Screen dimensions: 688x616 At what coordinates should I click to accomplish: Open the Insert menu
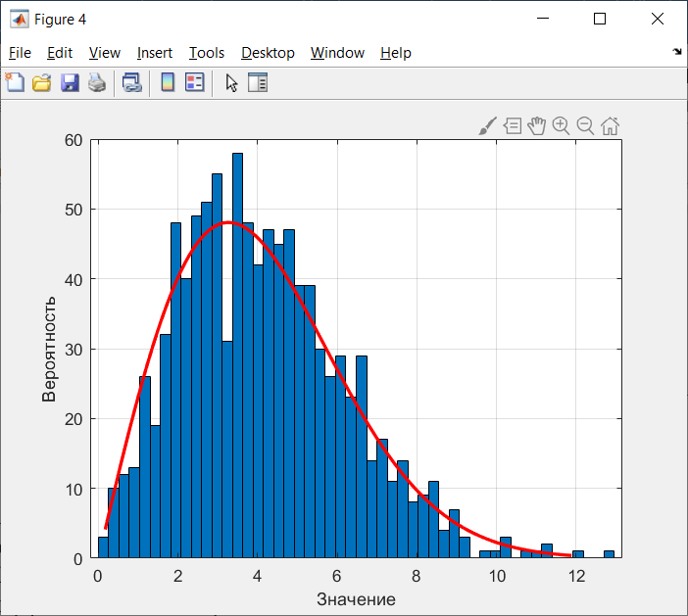[155, 53]
